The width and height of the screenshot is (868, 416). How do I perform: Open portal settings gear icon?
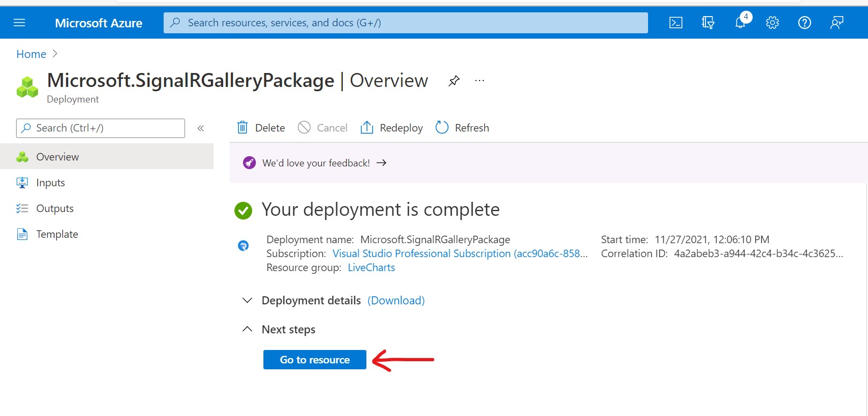tap(773, 23)
